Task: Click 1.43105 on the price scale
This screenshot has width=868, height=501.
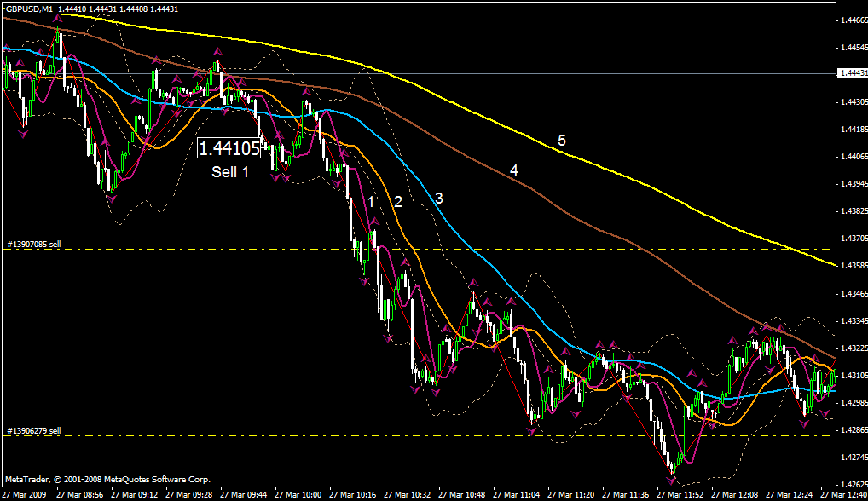Action: [x=853, y=376]
